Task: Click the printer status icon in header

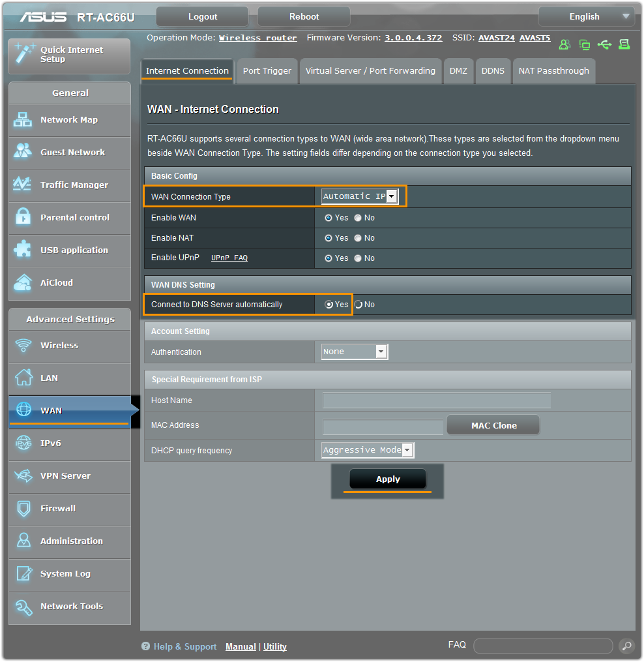Action: [x=624, y=44]
